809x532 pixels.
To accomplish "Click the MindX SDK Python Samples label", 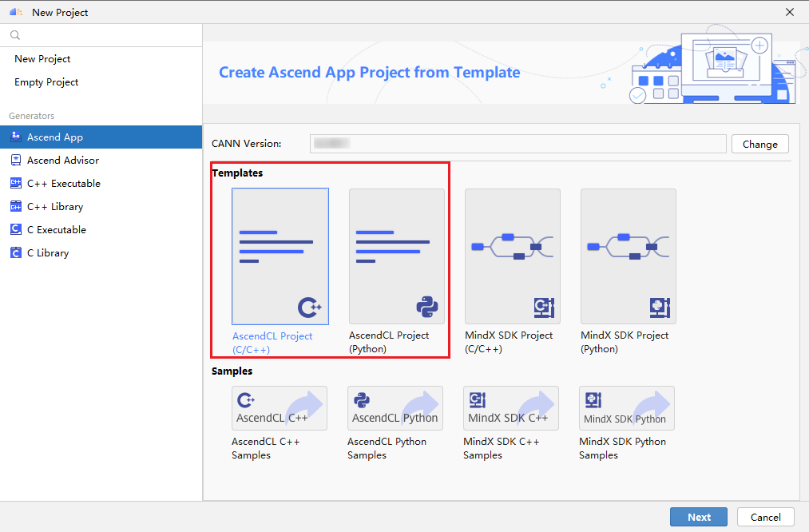I will pos(623,448).
